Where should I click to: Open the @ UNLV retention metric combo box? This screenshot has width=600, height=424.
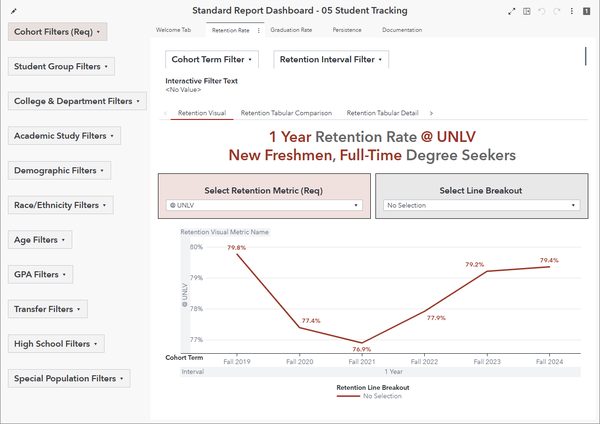click(264, 205)
